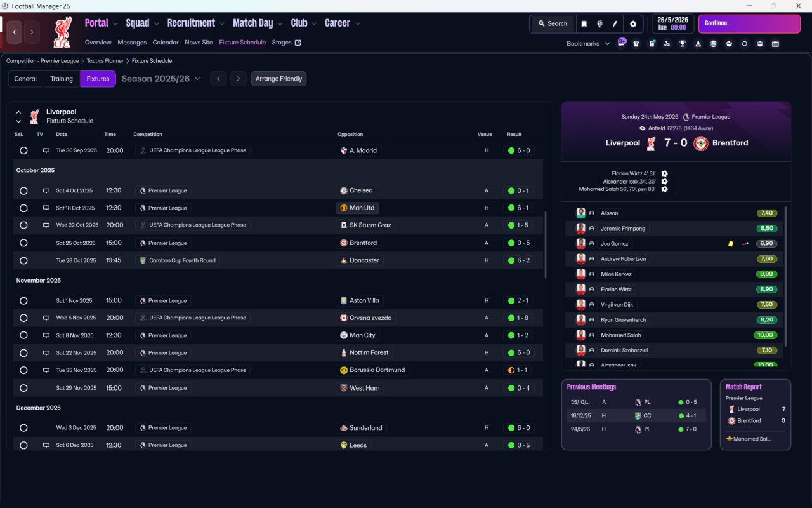Open the settings gear icon

[632, 23]
